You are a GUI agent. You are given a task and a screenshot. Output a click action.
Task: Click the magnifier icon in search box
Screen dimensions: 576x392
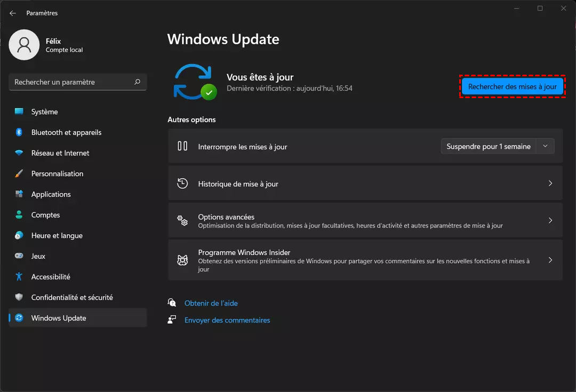(138, 82)
